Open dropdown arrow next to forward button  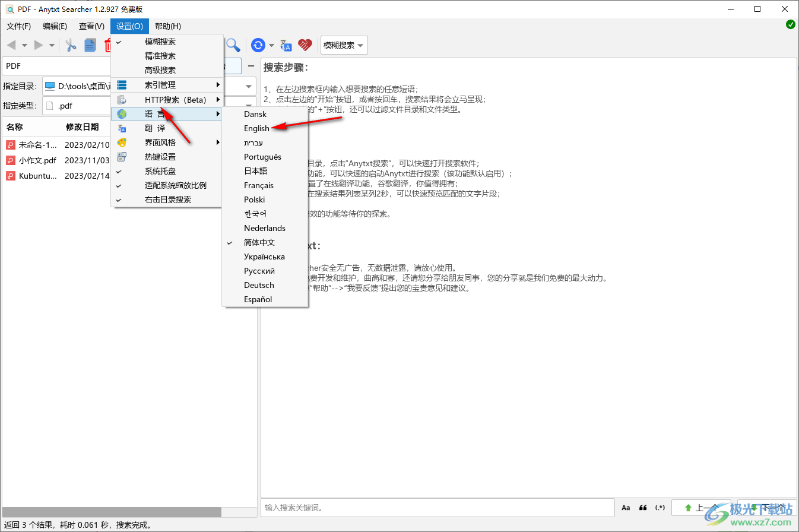click(x=52, y=45)
